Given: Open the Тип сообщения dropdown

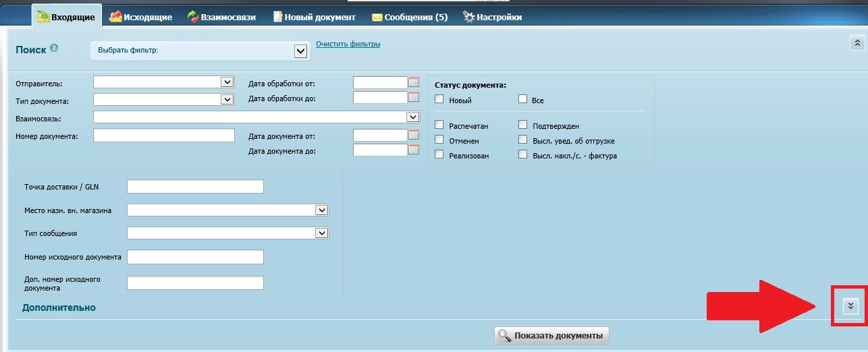Looking at the screenshot, I should click(321, 233).
